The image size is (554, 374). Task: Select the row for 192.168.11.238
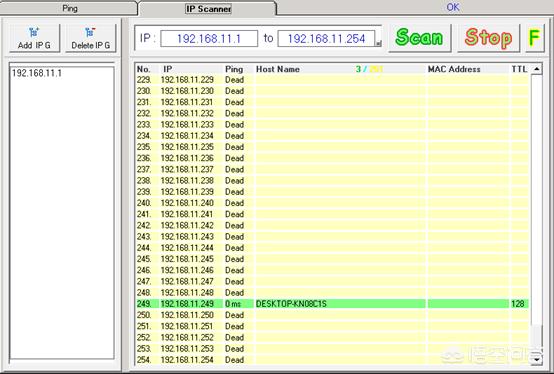[x=332, y=181]
